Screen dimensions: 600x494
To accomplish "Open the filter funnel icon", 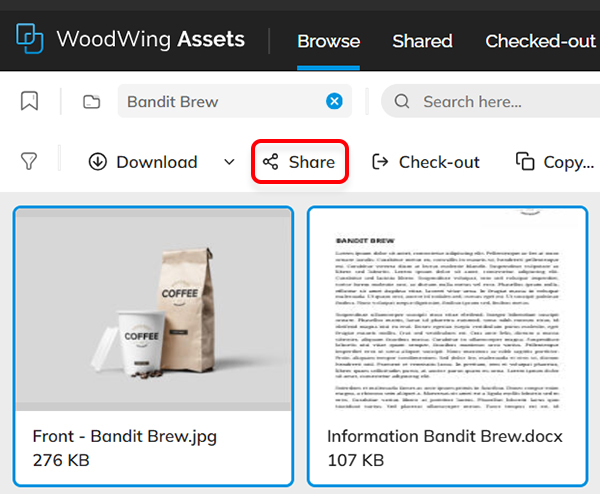I will [x=29, y=161].
